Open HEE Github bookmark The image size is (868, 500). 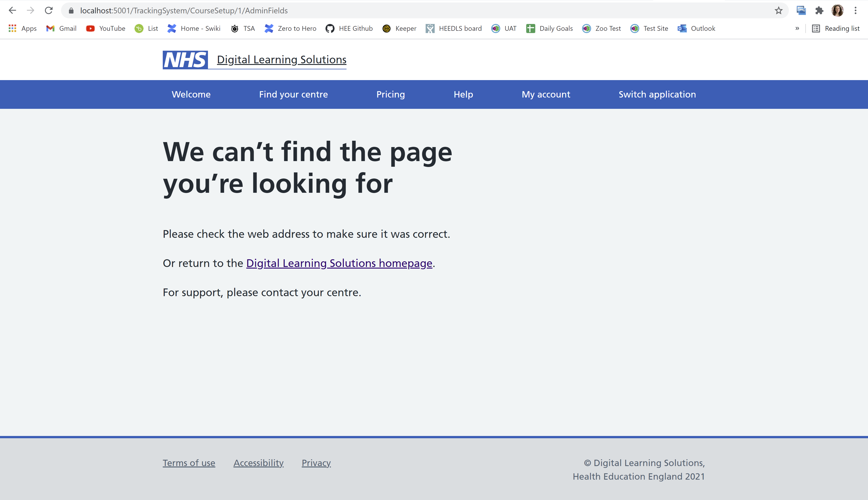[349, 29]
